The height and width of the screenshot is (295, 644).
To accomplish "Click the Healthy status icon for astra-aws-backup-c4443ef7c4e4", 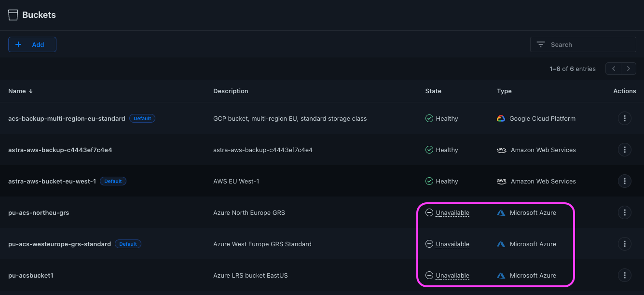I will pos(429,150).
